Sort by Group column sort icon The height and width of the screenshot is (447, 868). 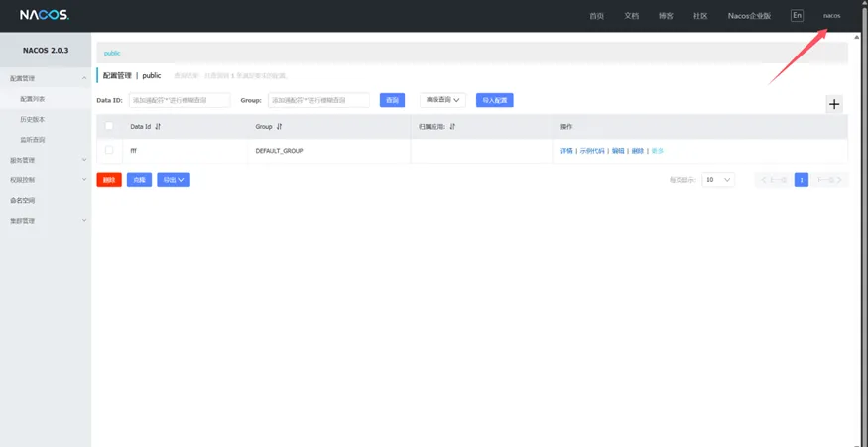pos(279,127)
